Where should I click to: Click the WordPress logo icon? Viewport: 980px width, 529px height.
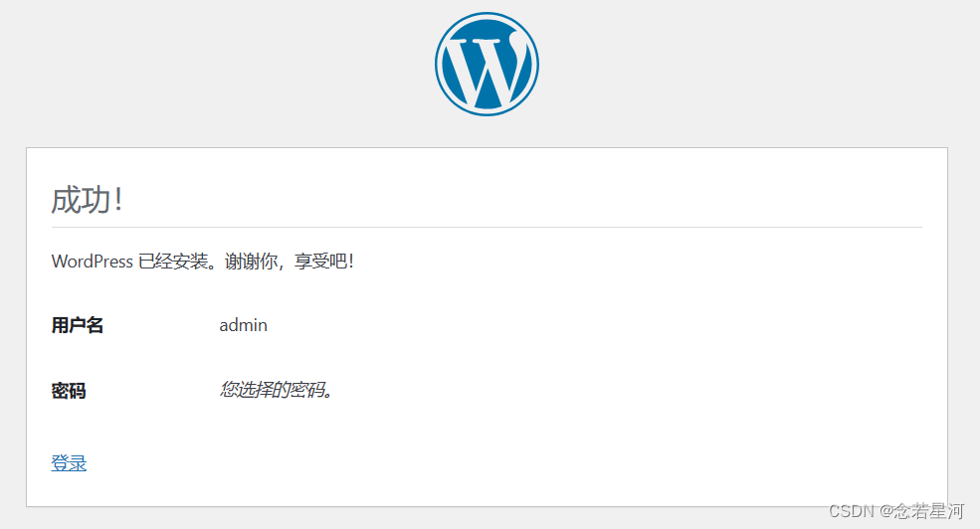[487, 65]
